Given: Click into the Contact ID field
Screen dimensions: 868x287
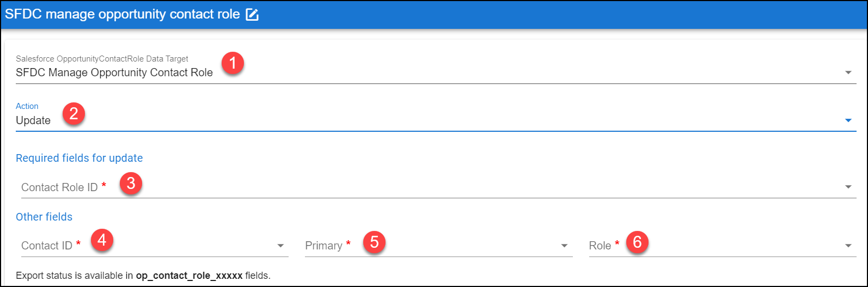Looking at the screenshot, I should click(x=152, y=246).
